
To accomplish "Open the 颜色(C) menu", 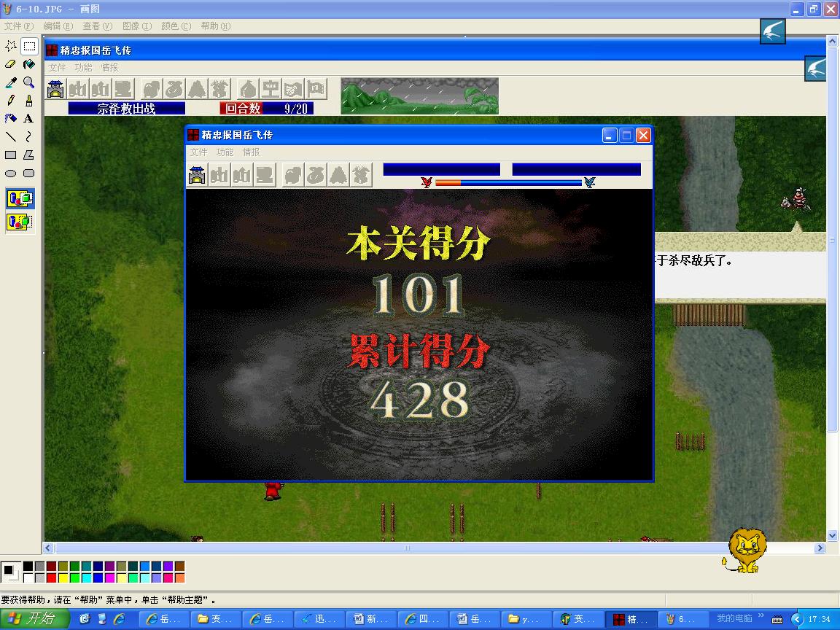I will tap(176, 26).
